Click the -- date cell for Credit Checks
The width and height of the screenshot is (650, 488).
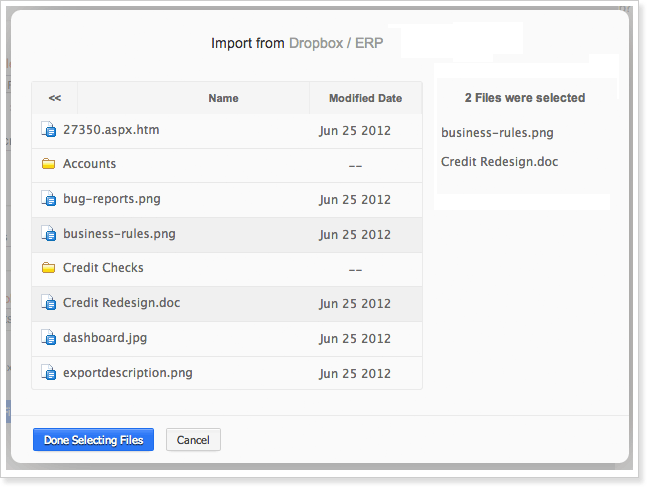pyautogui.click(x=355, y=270)
